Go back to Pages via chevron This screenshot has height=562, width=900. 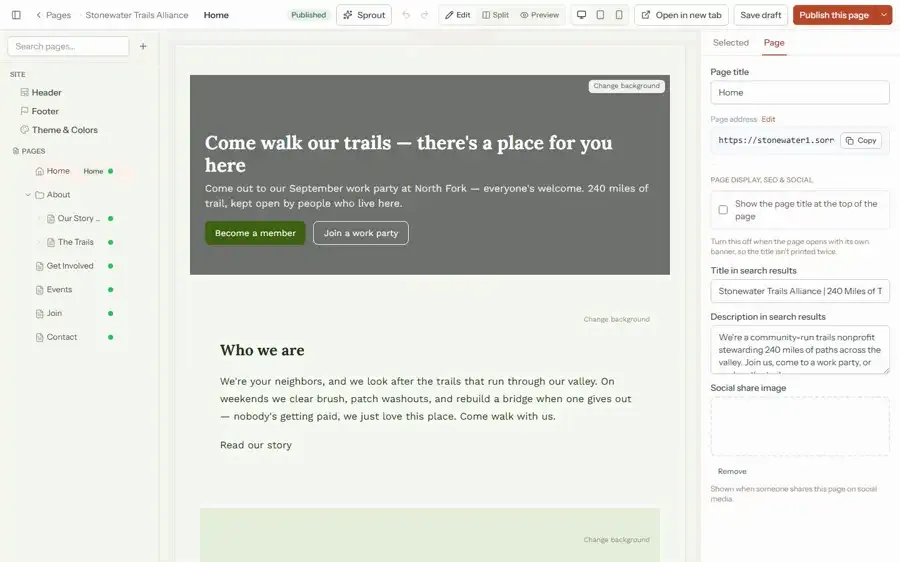pyautogui.click(x=53, y=15)
